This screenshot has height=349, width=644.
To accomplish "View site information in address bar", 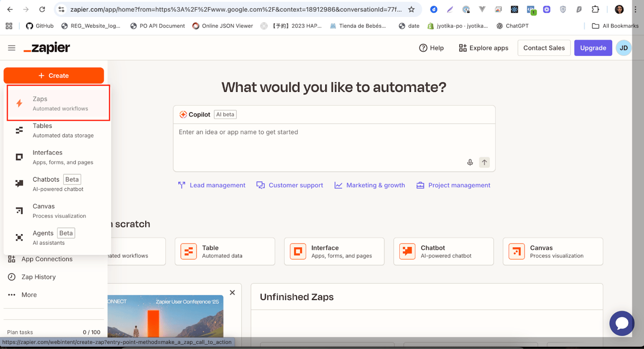I will pos(60,9).
